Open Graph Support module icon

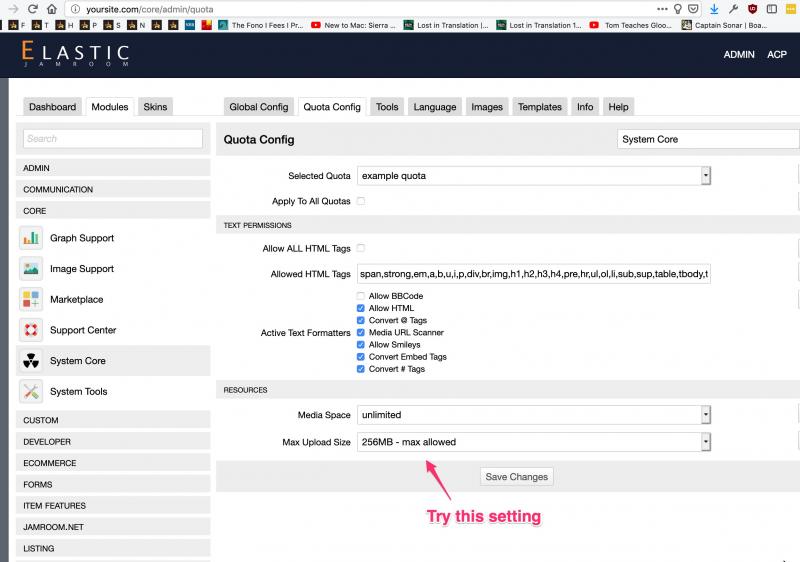[31, 238]
